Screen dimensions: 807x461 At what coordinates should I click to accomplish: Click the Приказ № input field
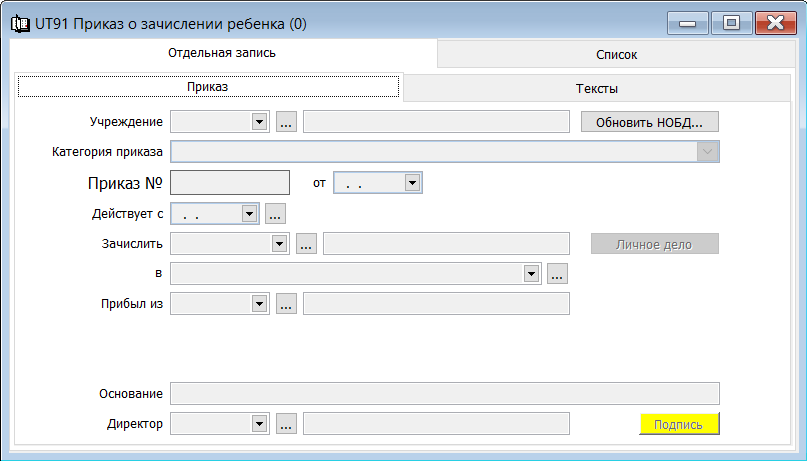click(230, 183)
